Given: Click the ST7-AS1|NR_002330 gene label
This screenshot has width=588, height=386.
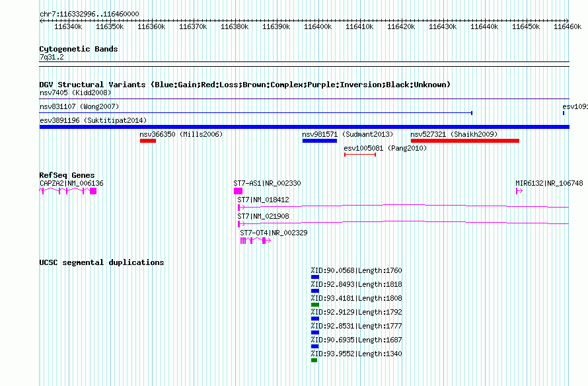Looking at the screenshot, I should click(x=267, y=184).
